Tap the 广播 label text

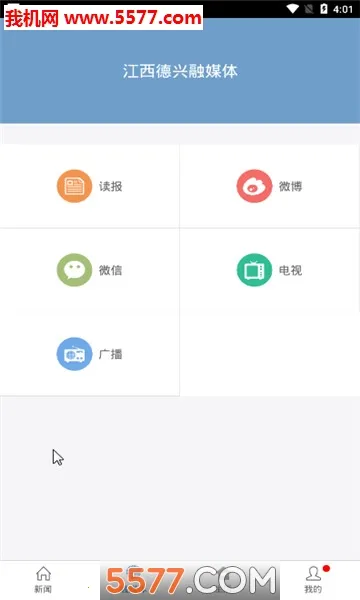111,354
